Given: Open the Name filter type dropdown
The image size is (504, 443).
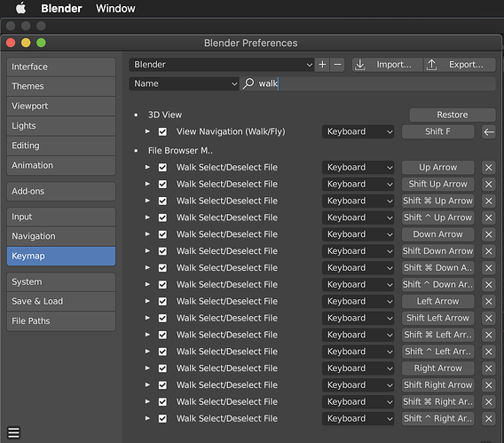Looking at the screenshot, I should coord(184,83).
